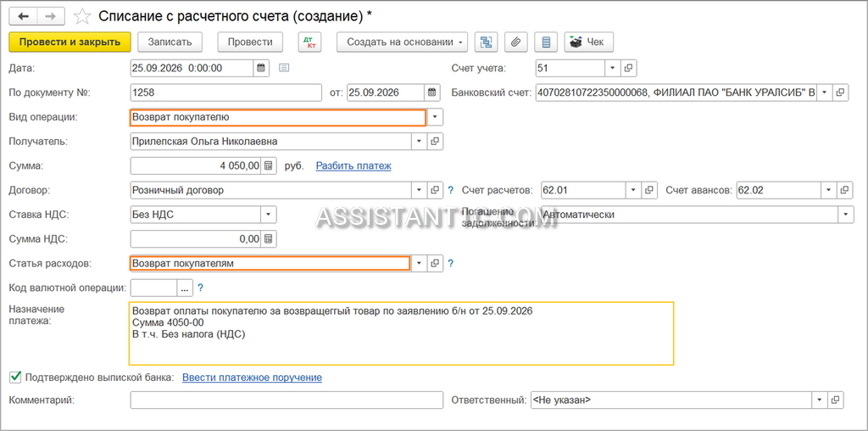Open the list/report icon in toolbar

pyautogui.click(x=547, y=42)
